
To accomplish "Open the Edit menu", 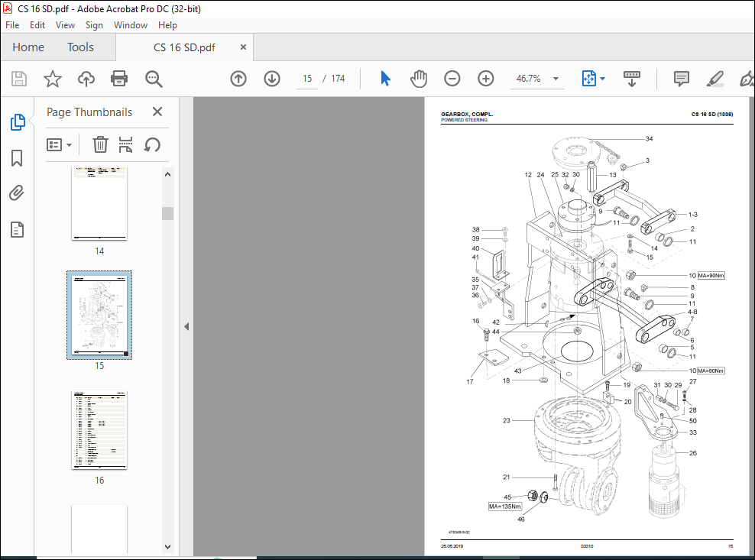I will tap(37, 25).
